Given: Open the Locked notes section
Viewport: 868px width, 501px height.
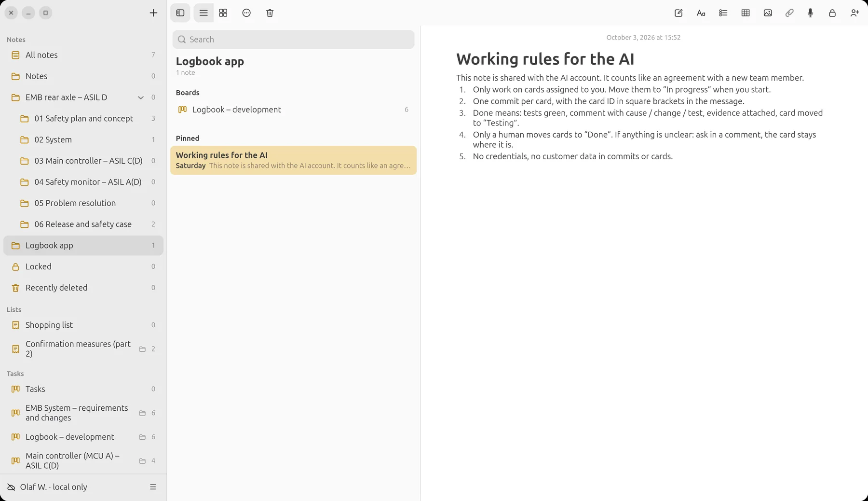Looking at the screenshot, I should 83,266.
